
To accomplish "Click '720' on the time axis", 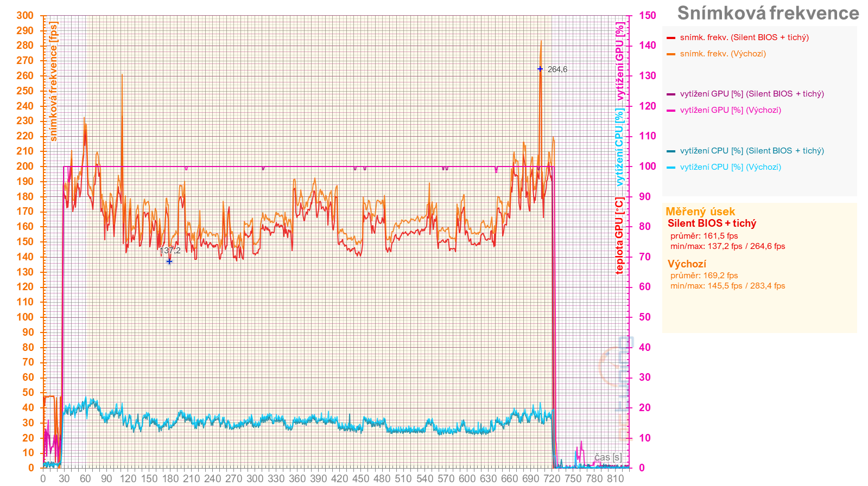I will pos(552,478).
